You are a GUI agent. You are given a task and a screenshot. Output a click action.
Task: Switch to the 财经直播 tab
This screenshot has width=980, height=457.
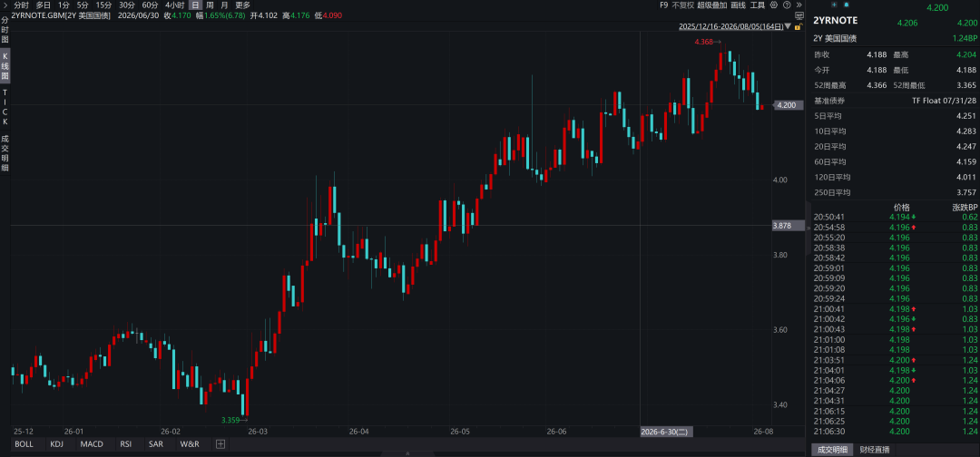click(875, 450)
